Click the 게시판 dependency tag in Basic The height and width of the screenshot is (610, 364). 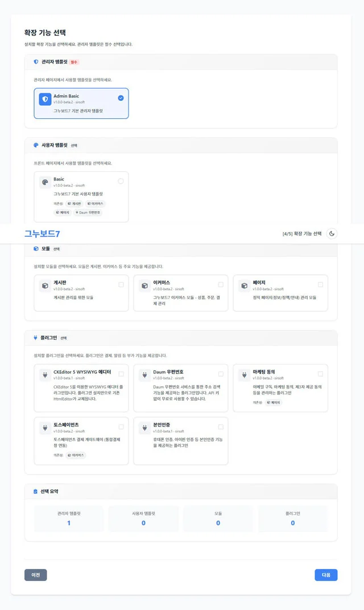[x=75, y=204]
